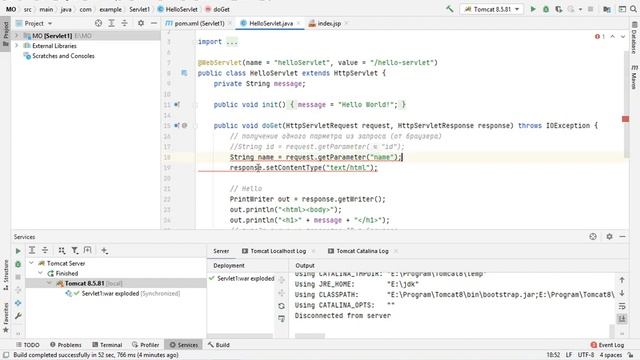Expand all in Project panel

pyautogui.click(x=111, y=23)
